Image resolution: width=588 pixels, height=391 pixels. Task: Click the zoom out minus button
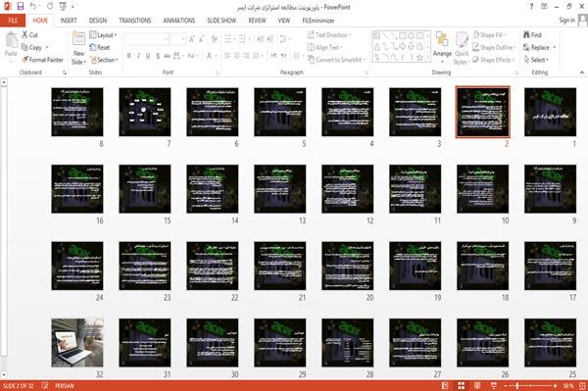click(506, 386)
